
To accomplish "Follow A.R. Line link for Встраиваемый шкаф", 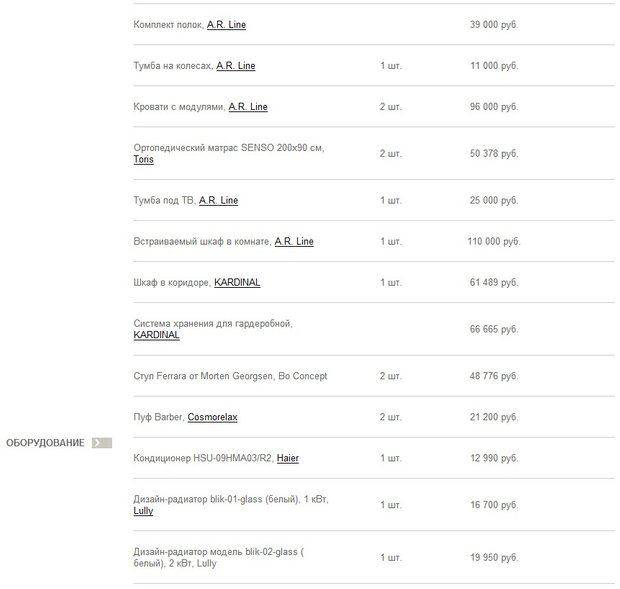I will (x=294, y=242).
